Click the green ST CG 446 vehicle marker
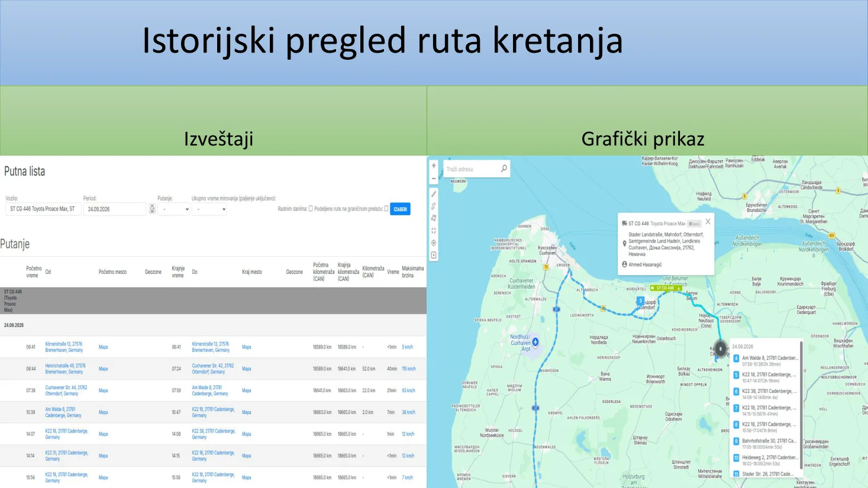The width and height of the screenshot is (868, 488). click(x=665, y=288)
